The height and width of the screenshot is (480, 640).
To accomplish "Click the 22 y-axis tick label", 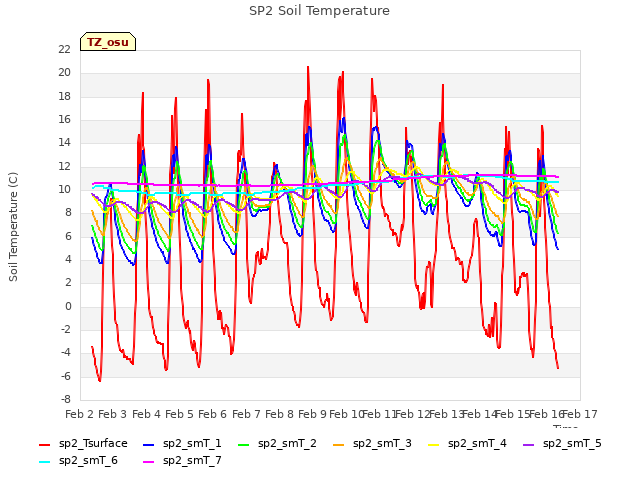I will [x=64, y=49].
